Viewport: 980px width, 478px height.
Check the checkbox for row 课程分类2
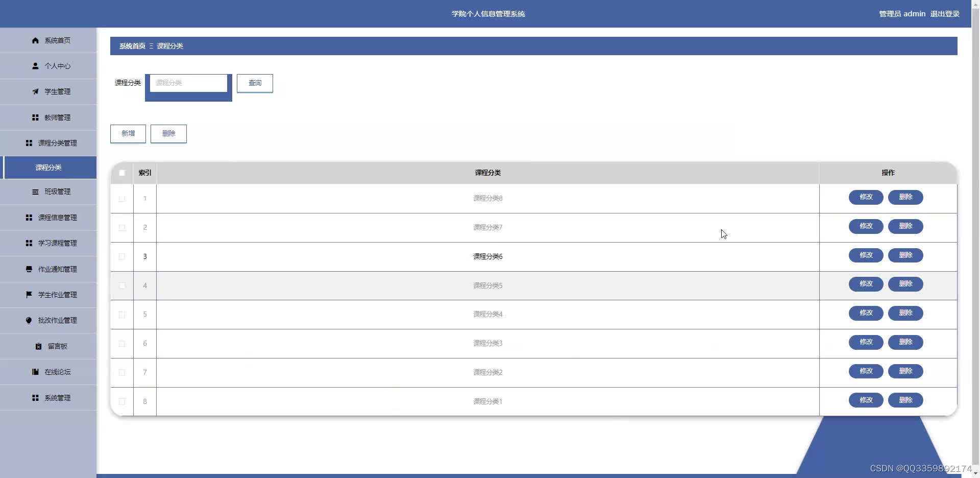(x=122, y=373)
